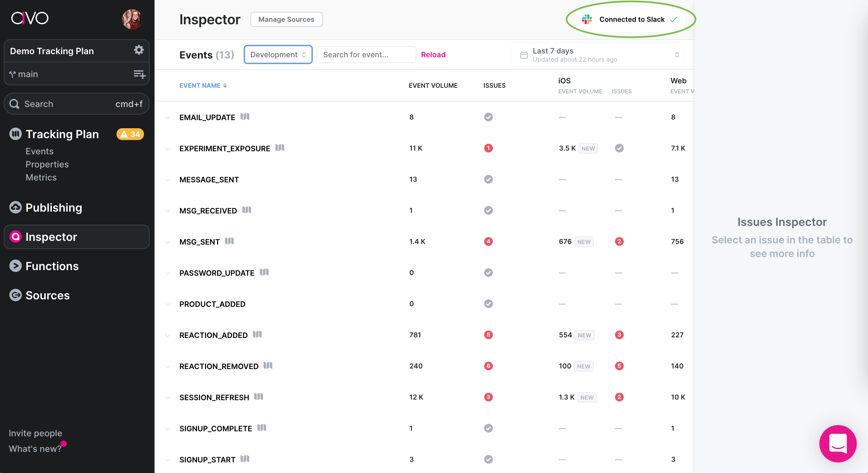Click the Manage Sources button

tap(286, 19)
